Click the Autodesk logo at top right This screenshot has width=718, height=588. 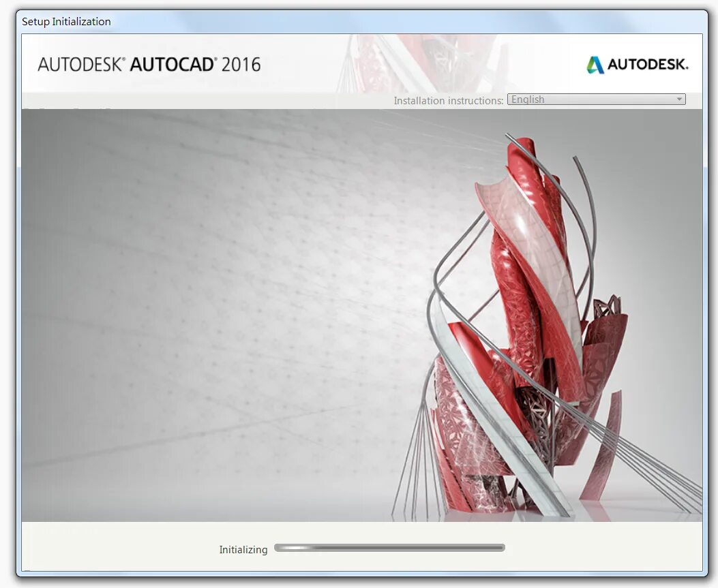(x=637, y=65)
